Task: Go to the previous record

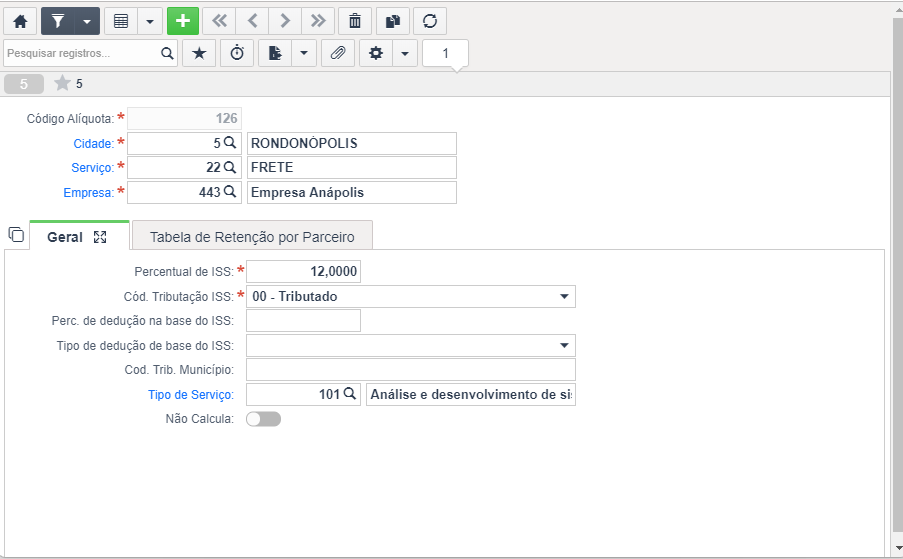Action: click(x=252, y=21)
